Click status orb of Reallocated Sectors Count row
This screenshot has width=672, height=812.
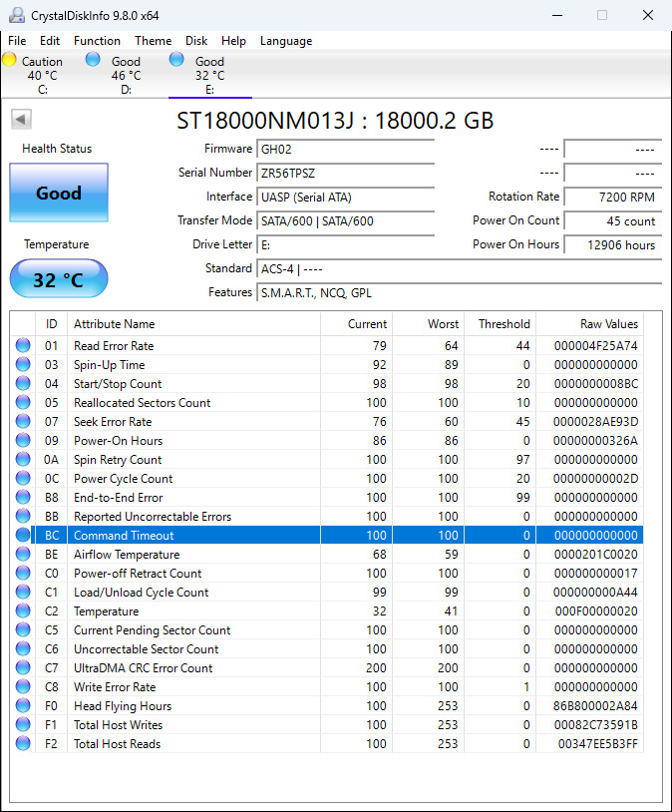pos(23,402)
